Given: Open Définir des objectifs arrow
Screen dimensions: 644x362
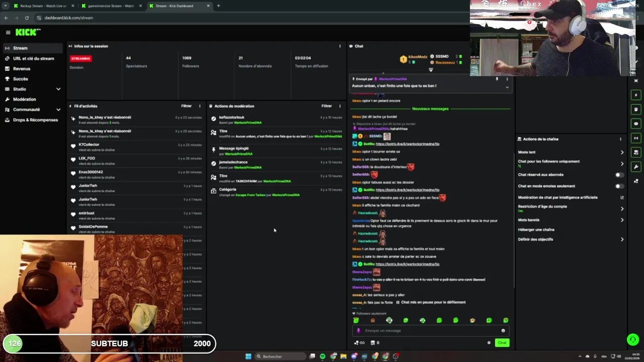Looking at the screenshot, I should (x=622, y=239).
